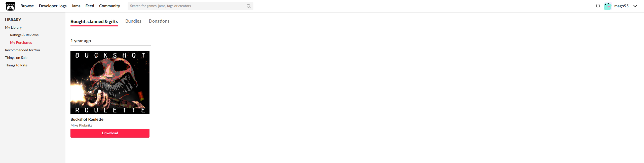
Task: Focus the games search field
Action: pos(187,6)
